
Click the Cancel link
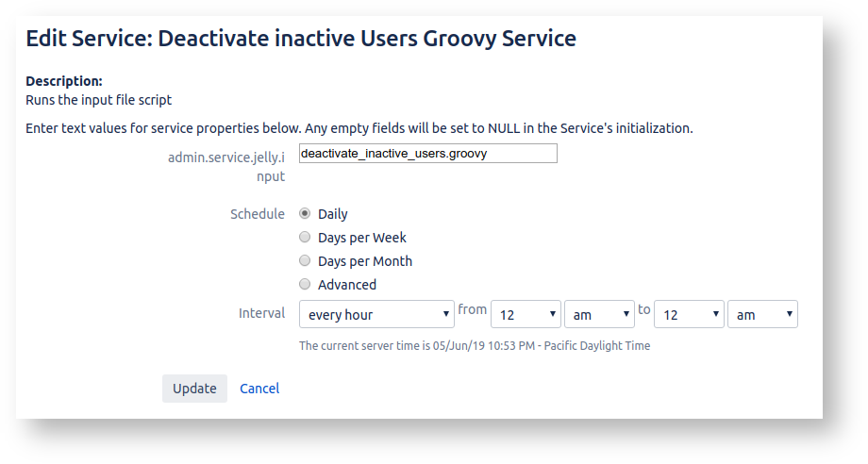click(259, 389)
